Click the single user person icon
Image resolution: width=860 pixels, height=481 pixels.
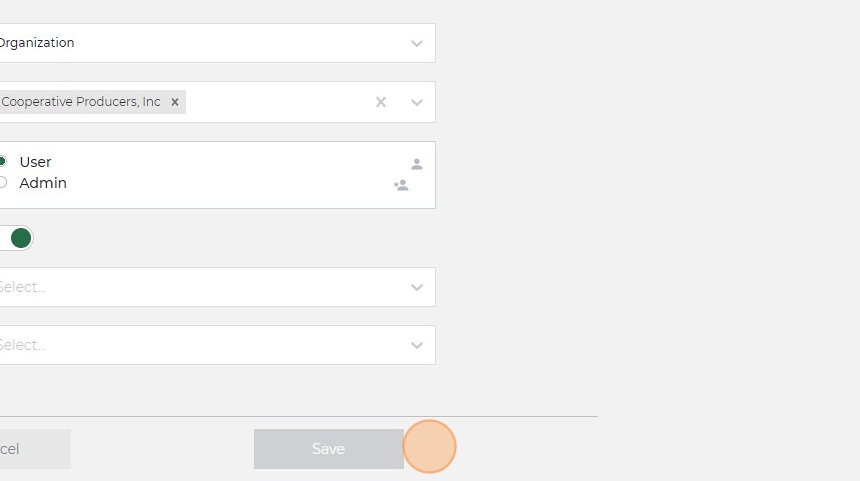point(417,164)
